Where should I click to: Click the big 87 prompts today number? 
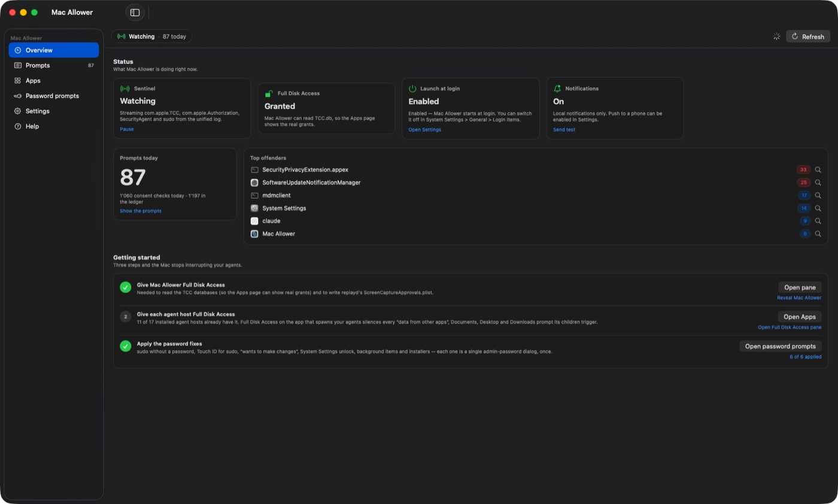point(133,178)
